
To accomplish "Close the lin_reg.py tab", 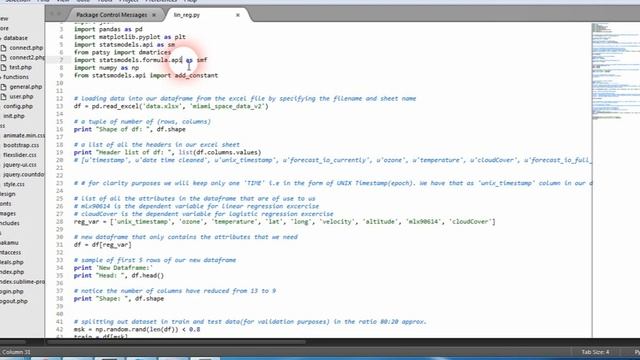I will pyautogui.click(x=238, y=15).
